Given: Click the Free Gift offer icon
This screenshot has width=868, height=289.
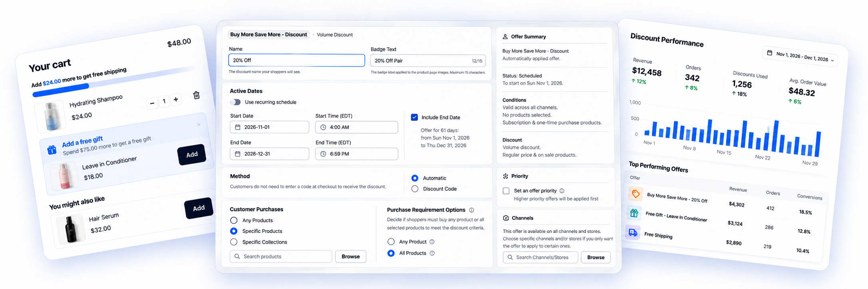Looking at the screenshot, I should (x=634, y=213).
